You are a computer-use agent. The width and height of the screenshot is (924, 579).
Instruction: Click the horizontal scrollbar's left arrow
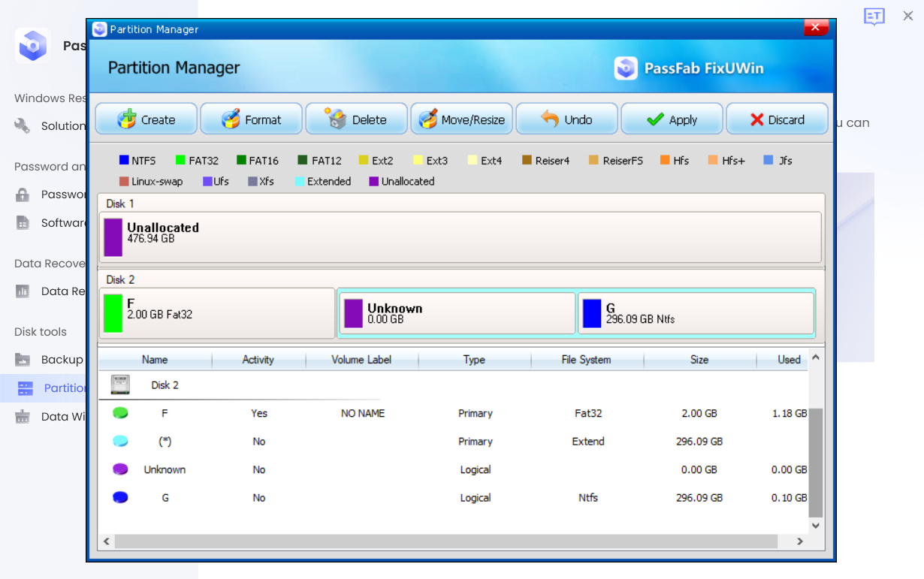(106, 541)
